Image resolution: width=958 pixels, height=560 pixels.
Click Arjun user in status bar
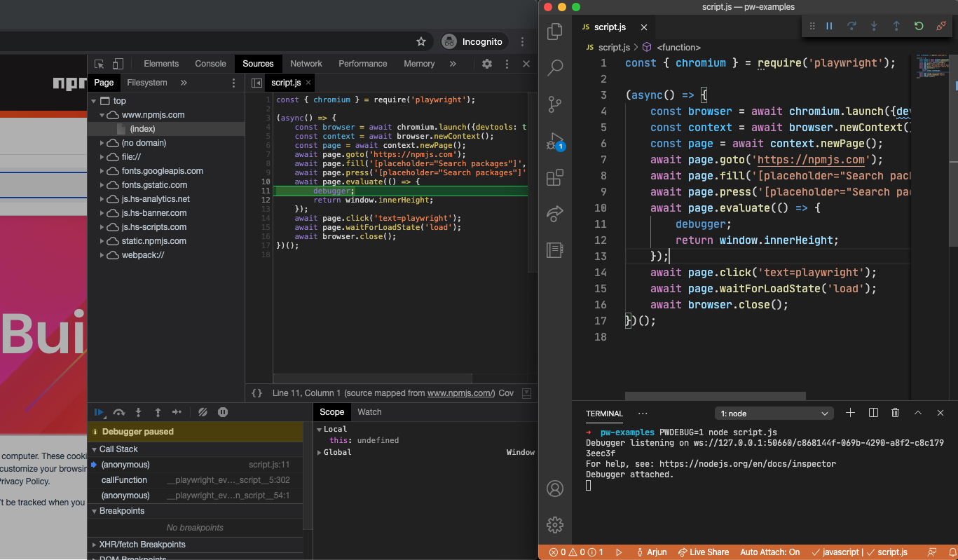651,552
